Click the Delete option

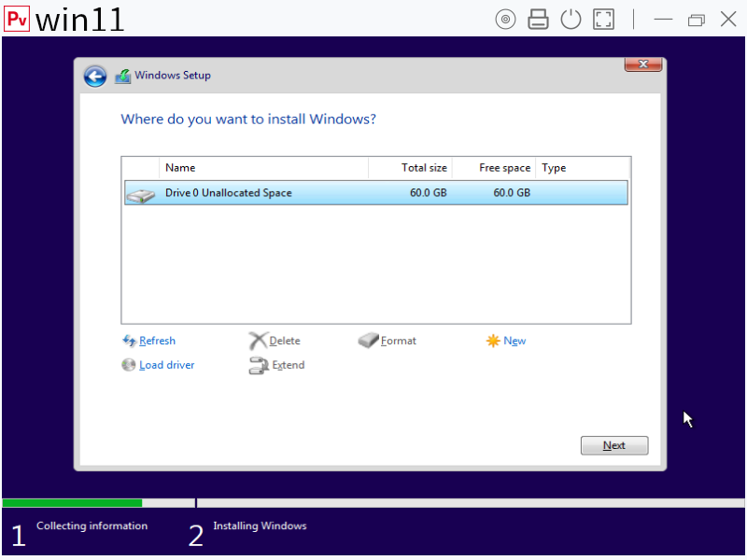285,341
